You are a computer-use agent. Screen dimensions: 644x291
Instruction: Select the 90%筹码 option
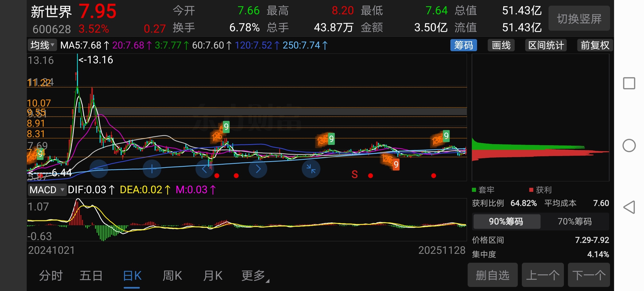[x=506, y=221]
